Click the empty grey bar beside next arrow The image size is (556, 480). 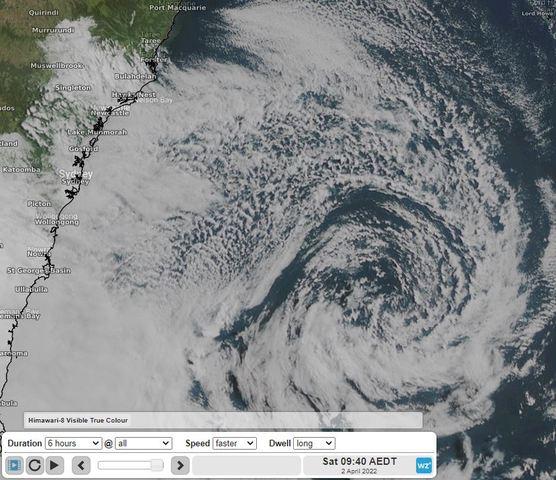(x=246, y=465)
